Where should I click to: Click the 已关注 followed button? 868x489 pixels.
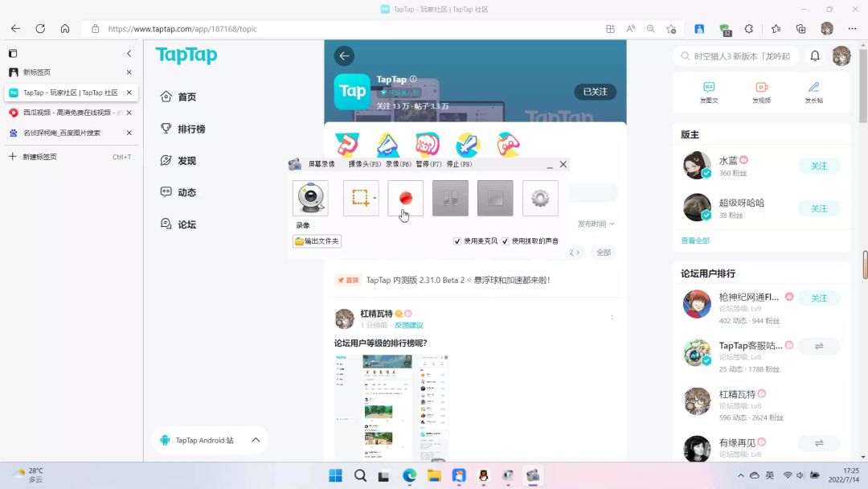click(595, 92)
